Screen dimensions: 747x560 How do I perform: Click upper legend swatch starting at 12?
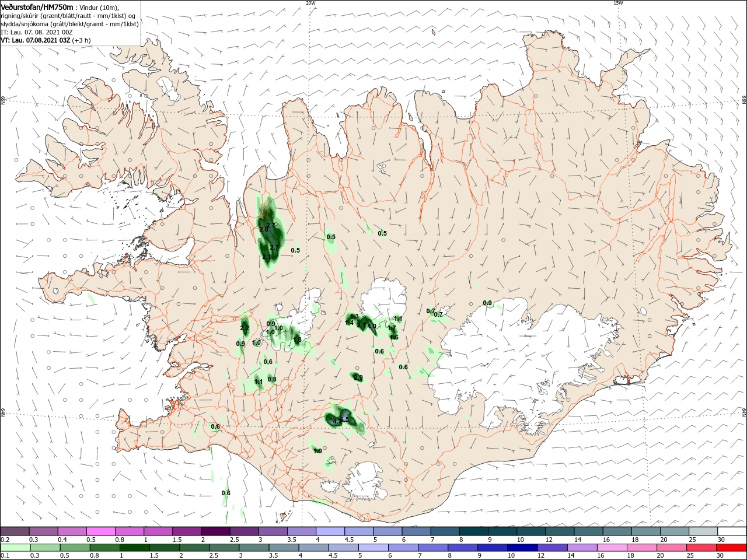tap(559, 531)
